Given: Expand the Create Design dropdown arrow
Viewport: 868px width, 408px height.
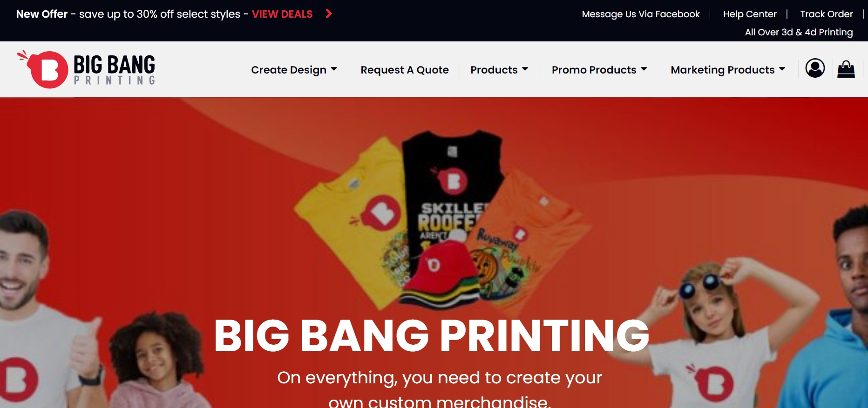Looking at the screenshot, I should (x=334, y=69).
